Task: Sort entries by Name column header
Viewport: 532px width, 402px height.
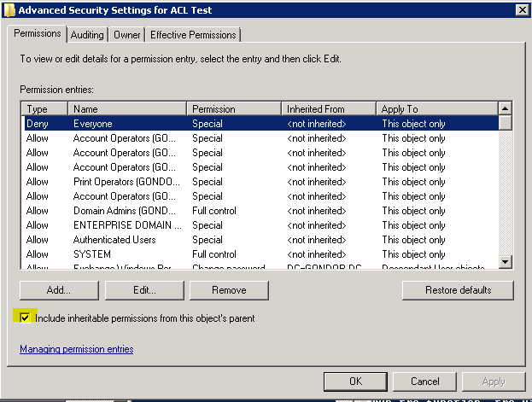Action: [x=128, y=109]
